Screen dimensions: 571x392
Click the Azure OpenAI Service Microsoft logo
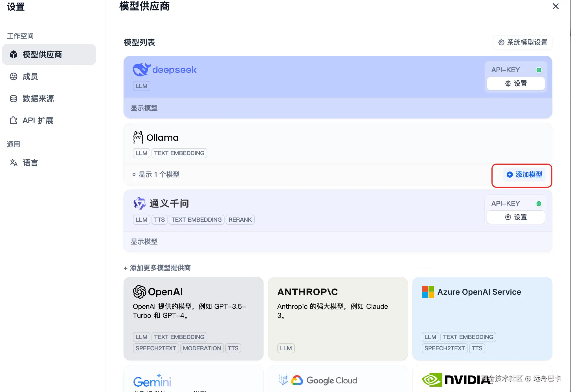pyautogui.click(x=428, y=292)
